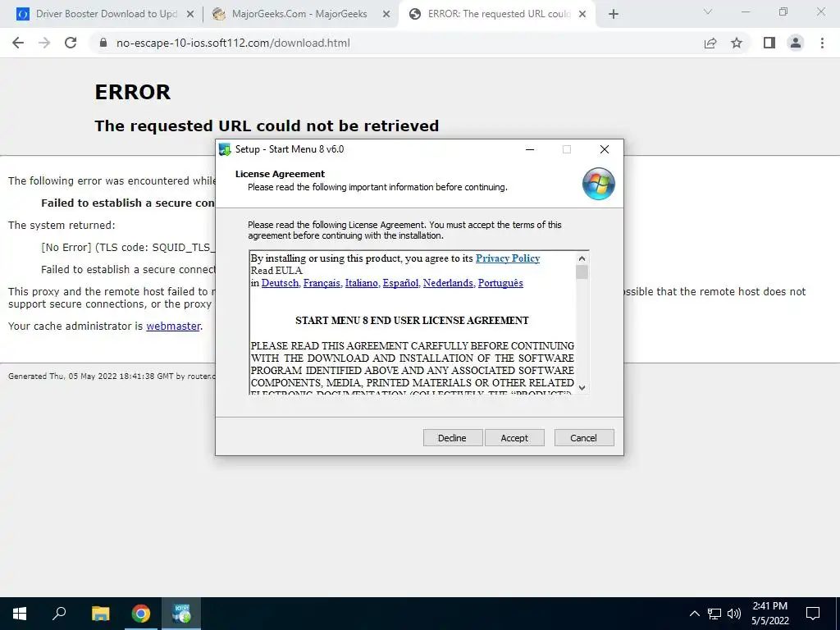Minimize the Start Menu 8 Setup window

[530, 149]
